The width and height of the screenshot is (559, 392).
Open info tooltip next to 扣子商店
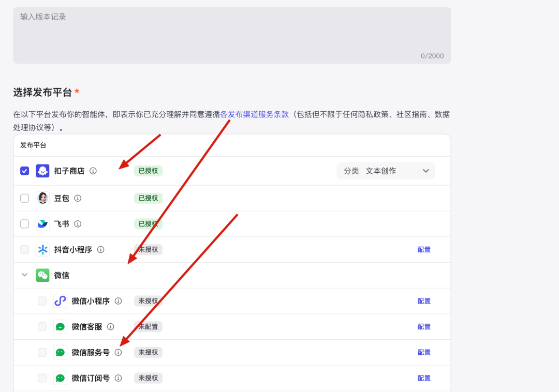(x=93, y=171)
